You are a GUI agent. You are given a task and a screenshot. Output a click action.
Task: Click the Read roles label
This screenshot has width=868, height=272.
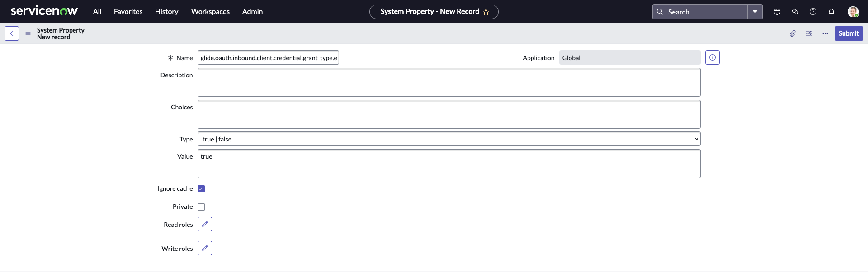(x=178, y=225)
